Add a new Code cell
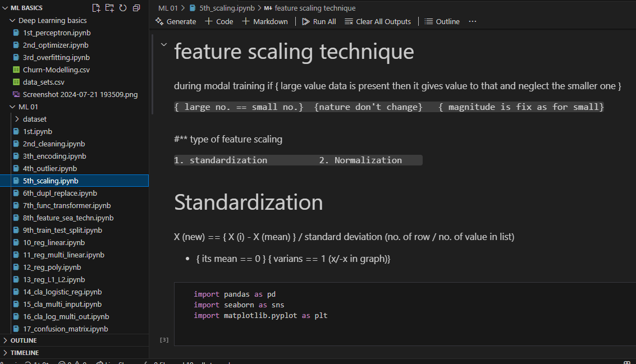The image size is (636, 364). point(219,21)
